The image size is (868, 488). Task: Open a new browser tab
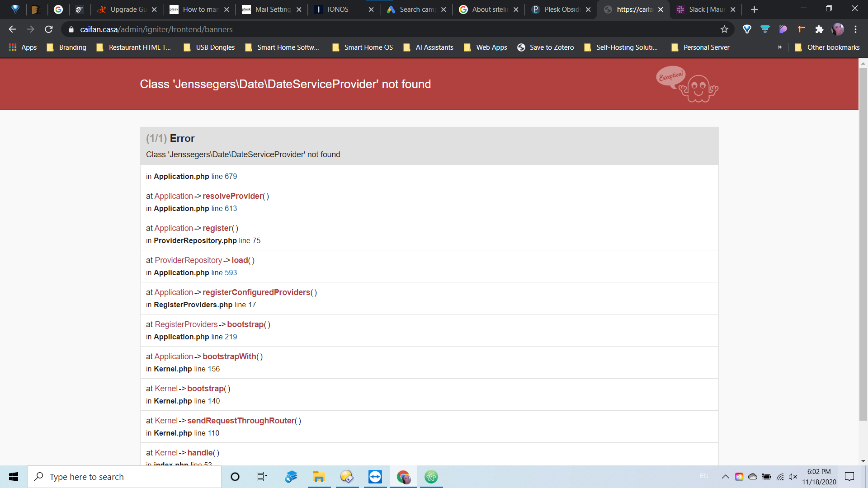[x=754, y=9]
